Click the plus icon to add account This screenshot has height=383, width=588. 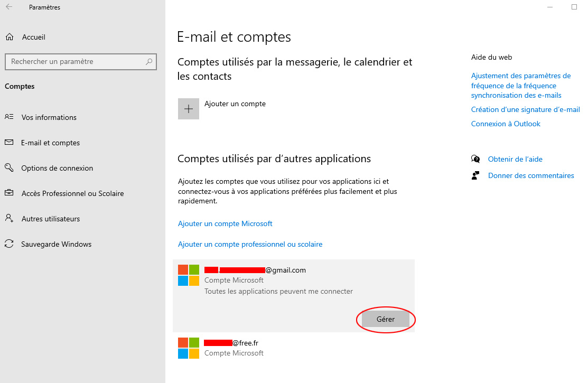point(188,109)
